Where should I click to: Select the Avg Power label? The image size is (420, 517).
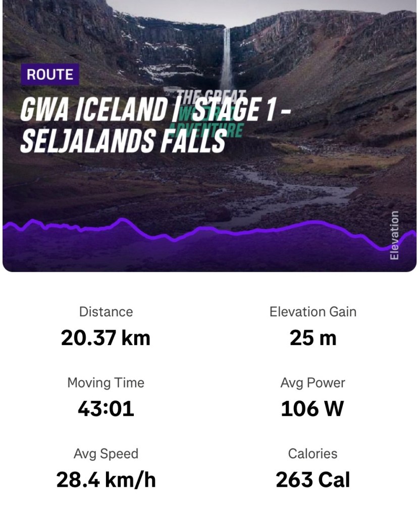(x=313, y=383)
